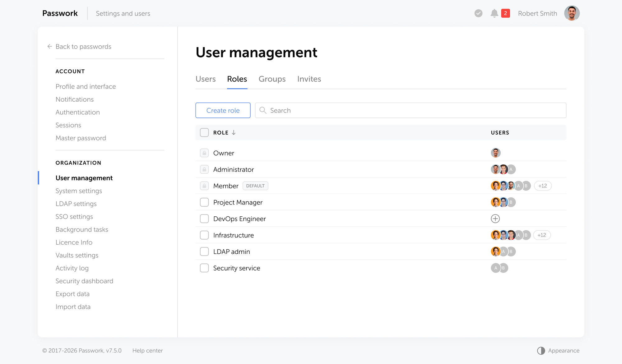Click the add user plus icon for DevOps Engineer
The image size is (622, 364).
495,219
